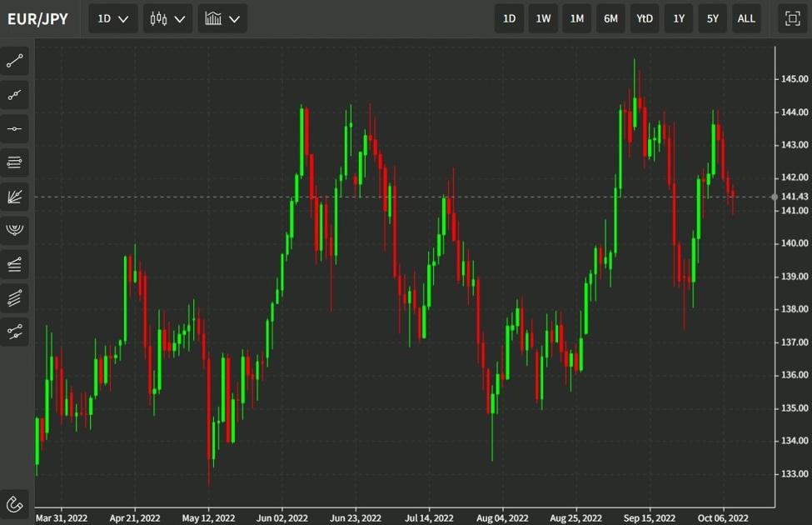Pick the Horizontal Rays drawing tool

click(14, 162)
